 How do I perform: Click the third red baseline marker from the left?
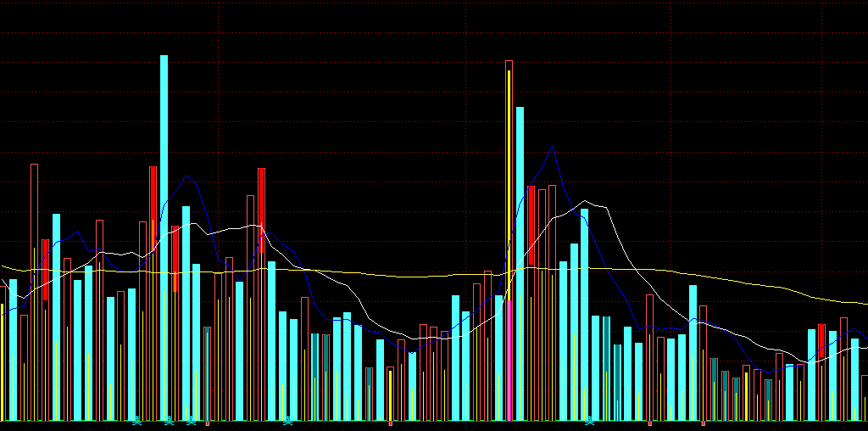pyautogui.click(x=649, y=423)
